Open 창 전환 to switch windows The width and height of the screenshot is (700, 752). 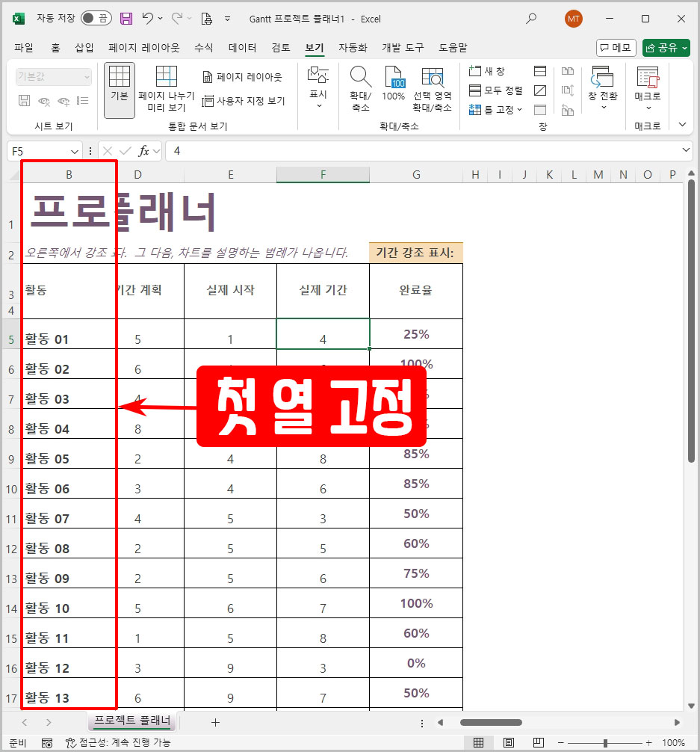click(x=604, y=90)
